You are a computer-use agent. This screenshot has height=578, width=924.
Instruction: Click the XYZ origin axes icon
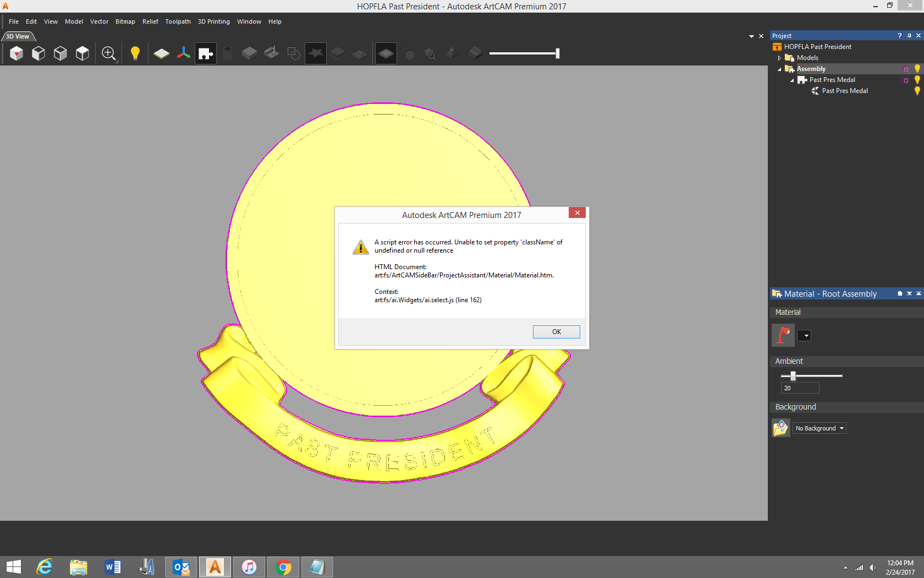click(183, 53)
